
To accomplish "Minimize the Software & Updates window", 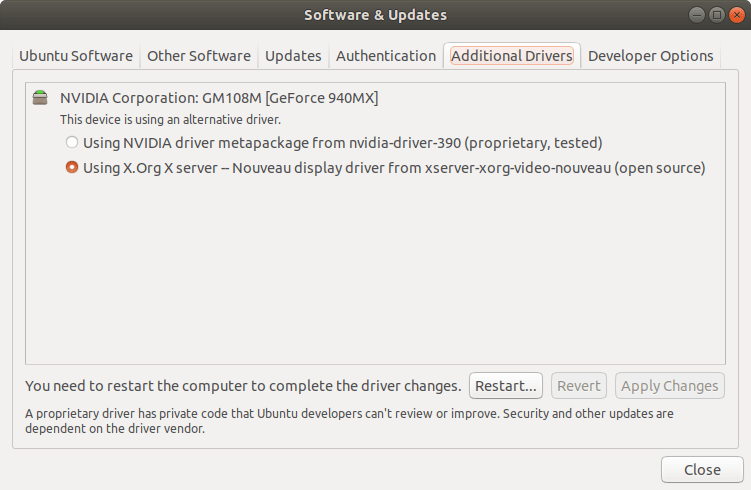I will [x=696, y=15].
